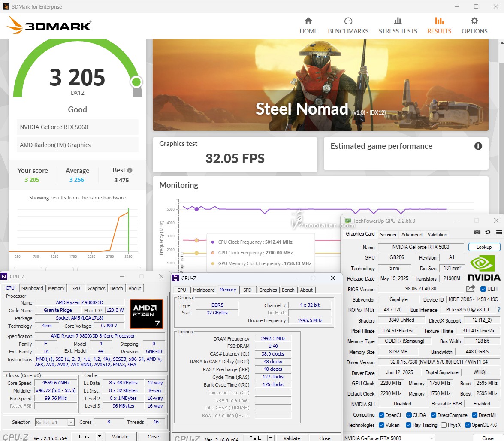Switch to Mainboard tab in CPU-Z CPU window
The image size is (504, 441).
[x=32, y=288]
